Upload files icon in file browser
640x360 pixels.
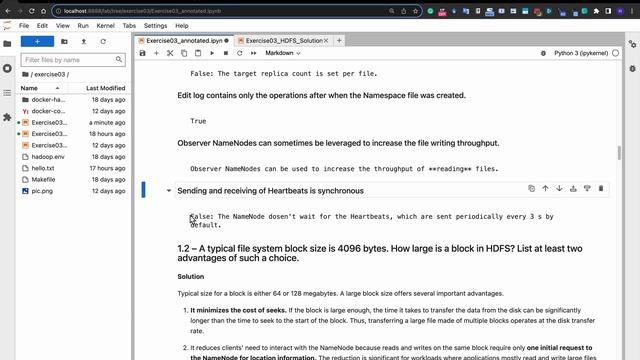(x=84, y=42)
